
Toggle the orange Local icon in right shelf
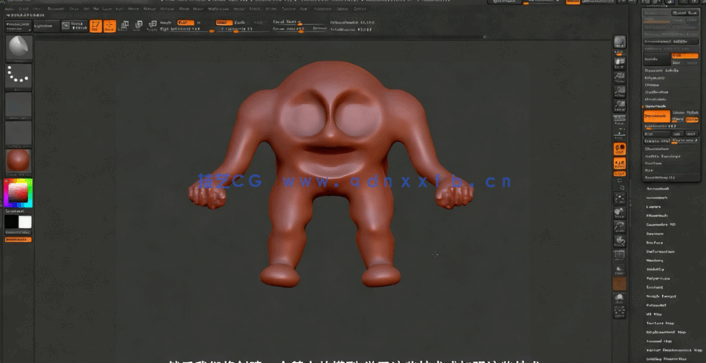[x=620, y=149]
